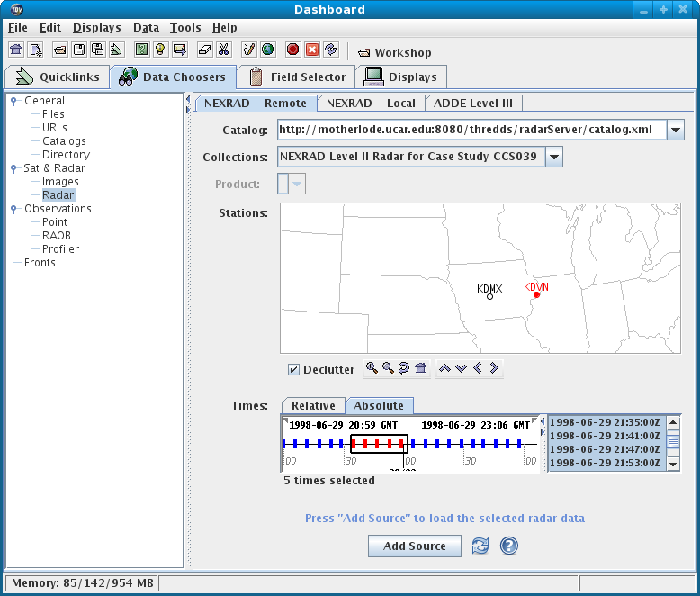Expand the Collections dropdown arrow

click(x=554, y=157)
